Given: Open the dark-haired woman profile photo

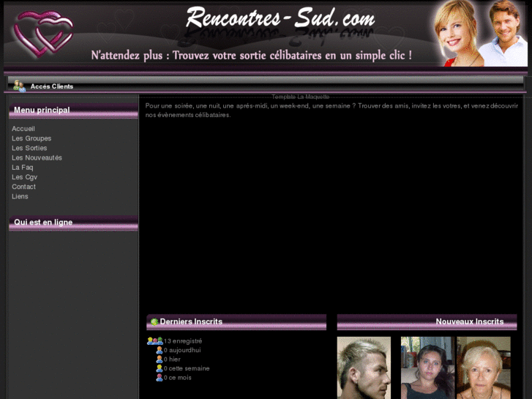Looking at the screenshot, I should point(427,368).
